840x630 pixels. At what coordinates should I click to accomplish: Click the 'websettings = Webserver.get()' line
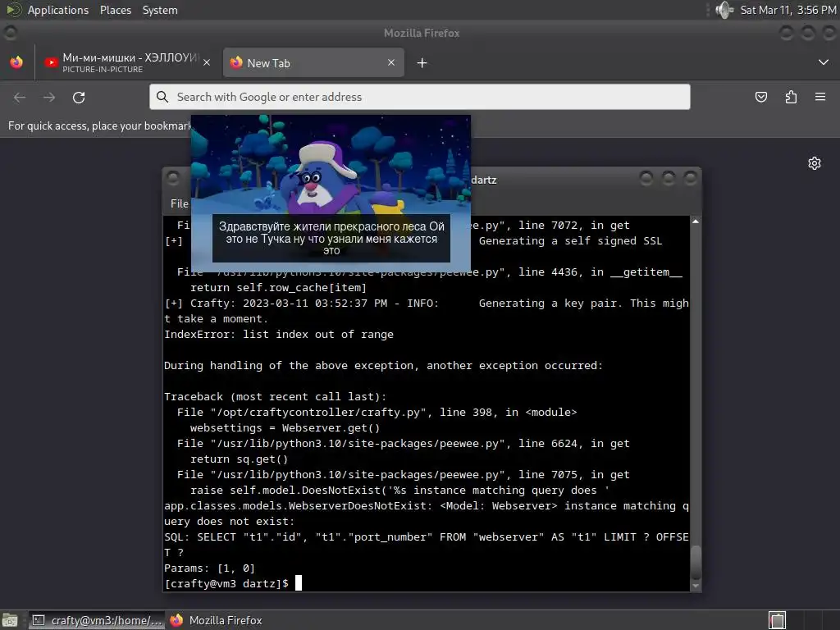click(x=285, y=427)
